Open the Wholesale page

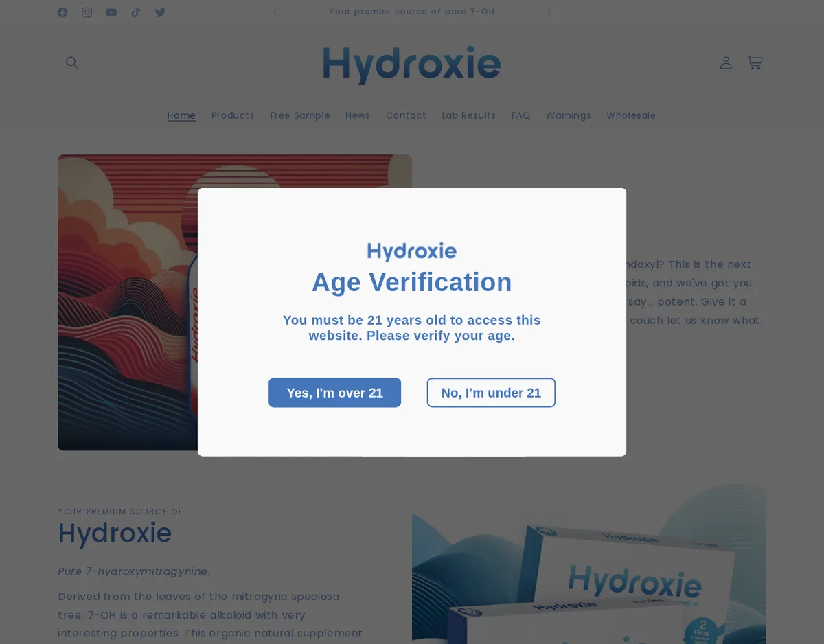(x=631, y=115)
